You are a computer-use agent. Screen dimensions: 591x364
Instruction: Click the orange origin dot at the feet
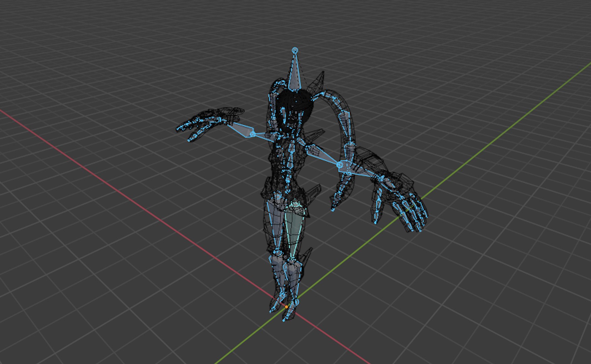click(286, 307)
